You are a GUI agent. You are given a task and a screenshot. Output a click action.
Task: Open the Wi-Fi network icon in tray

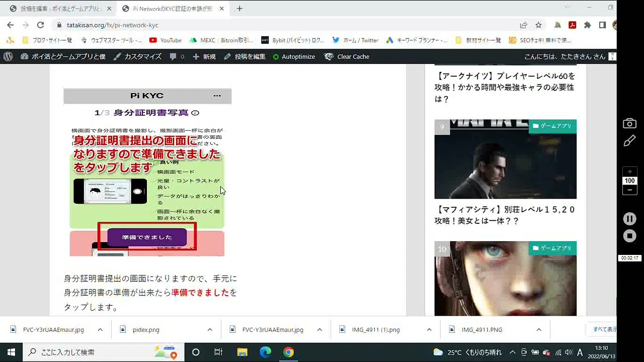(x=557, y=352)
